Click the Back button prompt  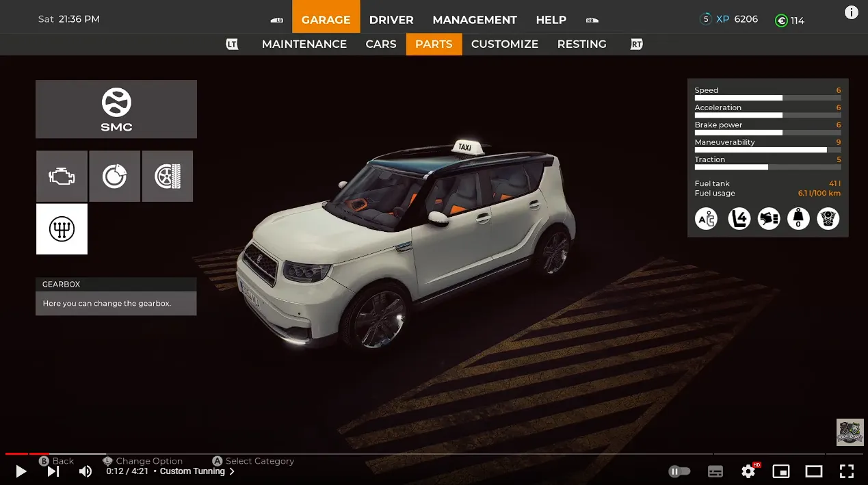(56, 461)
